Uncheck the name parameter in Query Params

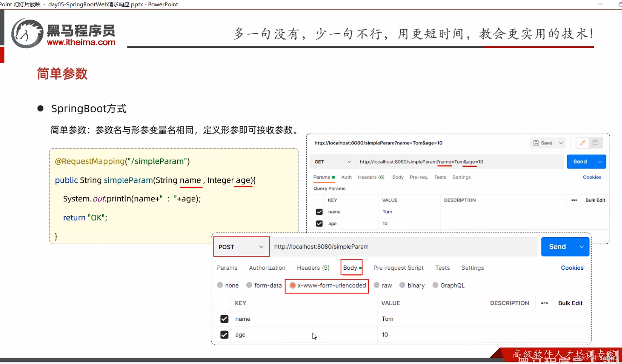319,212
